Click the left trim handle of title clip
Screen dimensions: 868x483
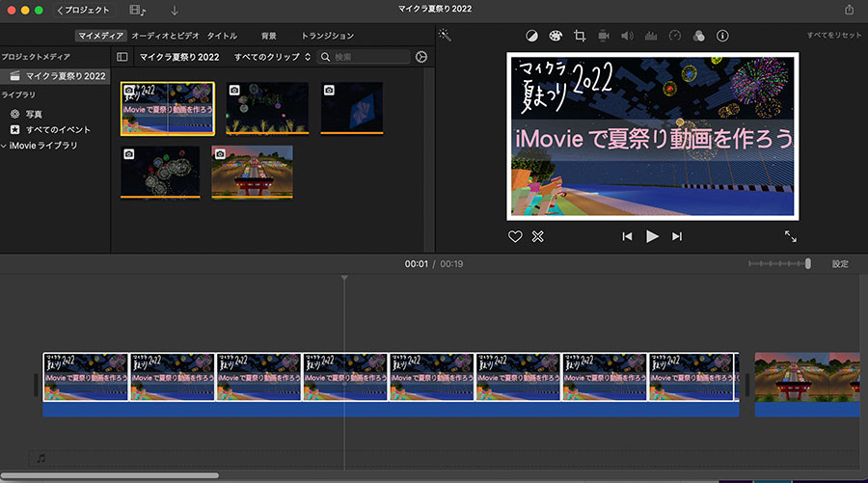coord(37,385)
